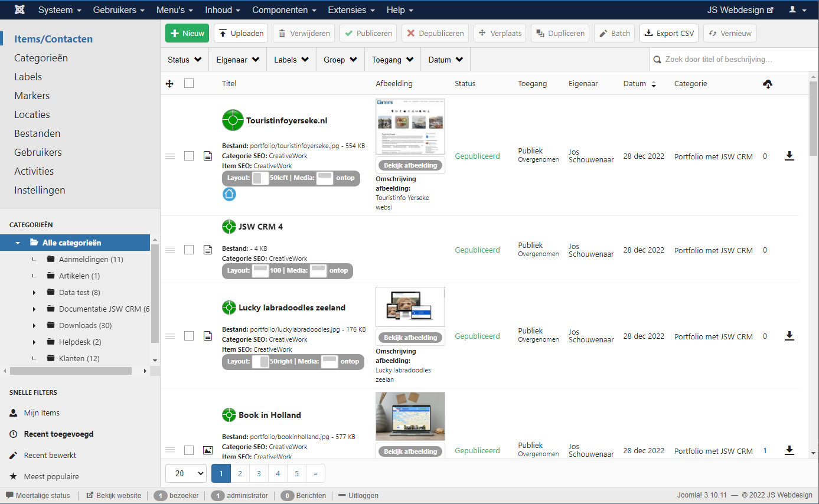Grab the drag handle of Lucky labradoodles row

(170, 336)
